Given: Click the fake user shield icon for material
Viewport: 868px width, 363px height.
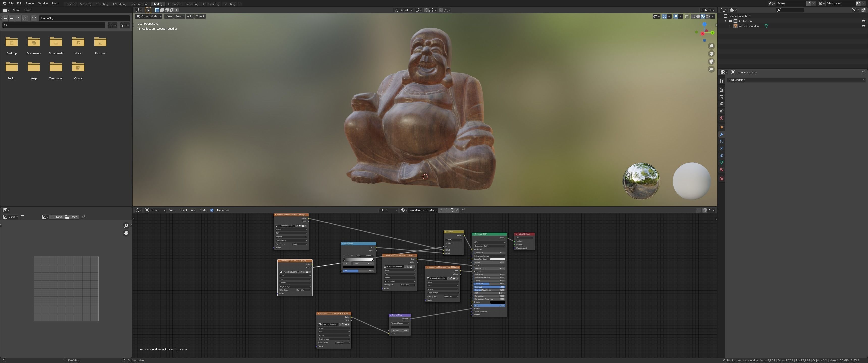Looking at the screenshot, I should [x=446, y=210].
